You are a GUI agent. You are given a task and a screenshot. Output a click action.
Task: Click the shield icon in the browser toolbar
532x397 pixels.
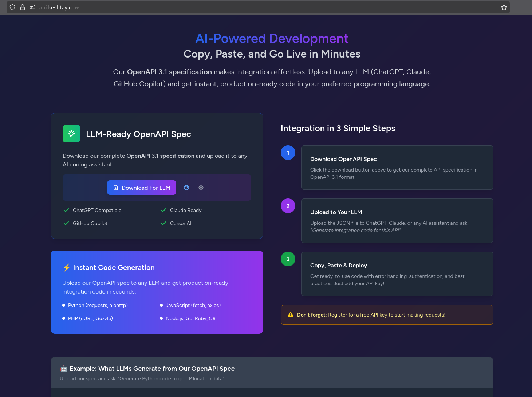click(12, 7)
